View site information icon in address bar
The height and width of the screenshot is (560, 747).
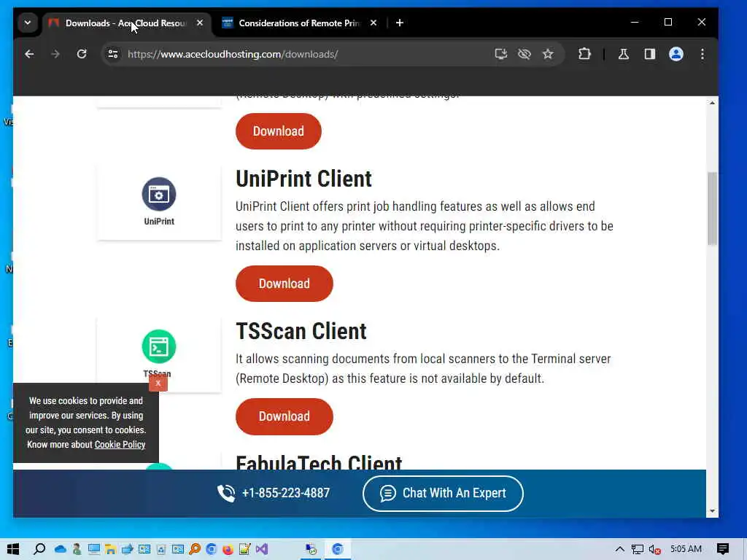tap(113, 54)
